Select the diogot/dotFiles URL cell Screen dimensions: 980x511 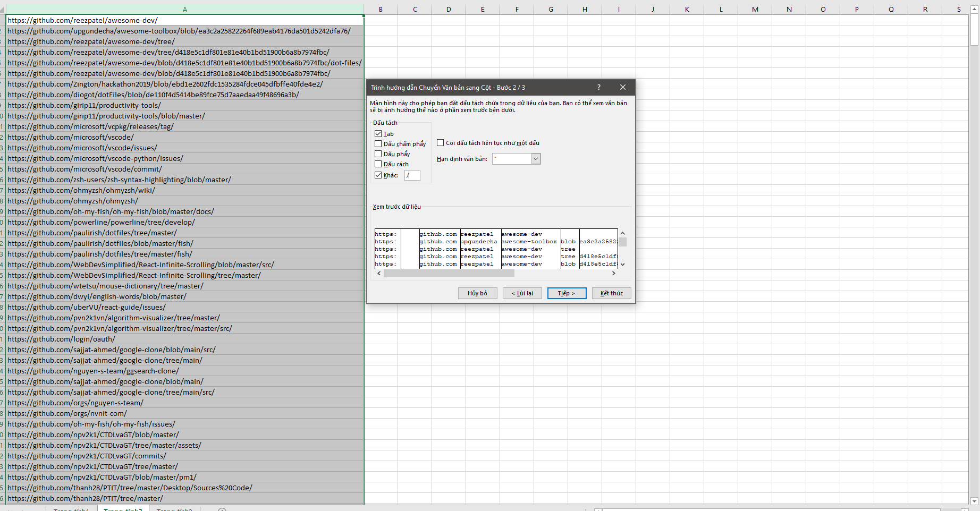click(185, 95)
